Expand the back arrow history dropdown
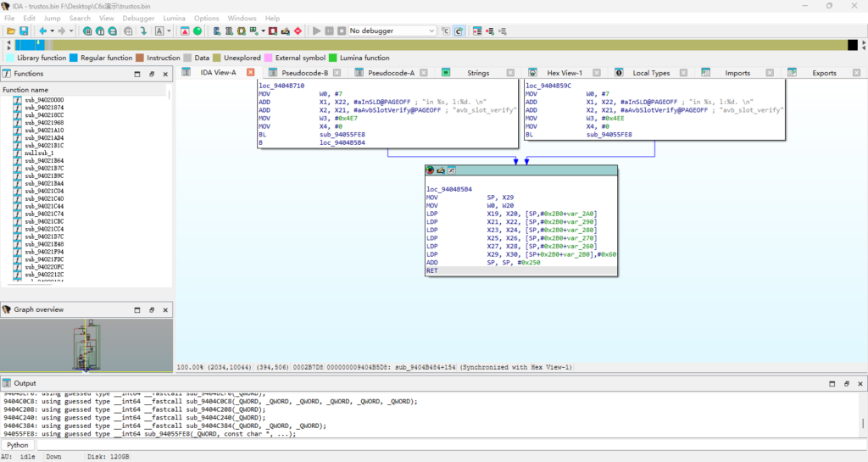 tap(52, 31)
